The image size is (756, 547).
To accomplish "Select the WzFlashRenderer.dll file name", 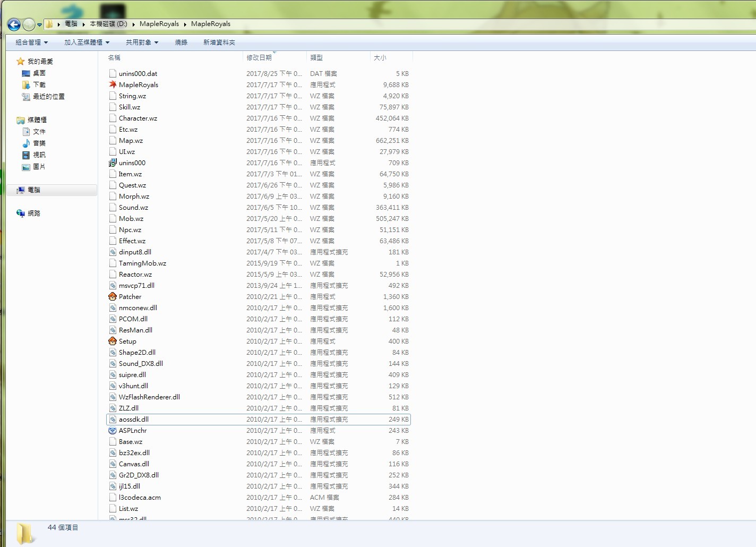I will coord(149,397).
